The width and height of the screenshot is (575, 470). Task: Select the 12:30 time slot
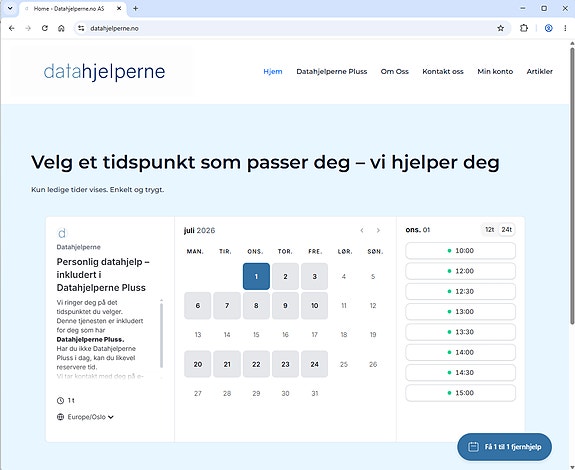click(461, 291)
